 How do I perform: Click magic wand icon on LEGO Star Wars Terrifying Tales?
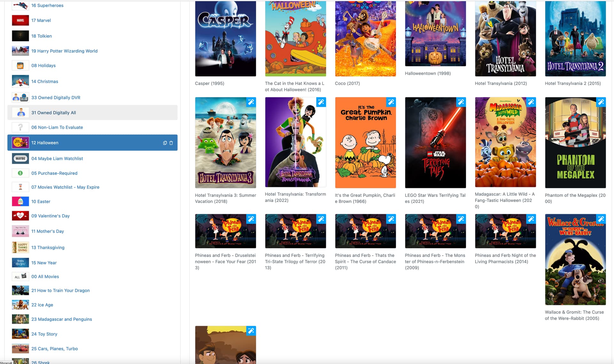pyautogui.click(x=461, y=102)
